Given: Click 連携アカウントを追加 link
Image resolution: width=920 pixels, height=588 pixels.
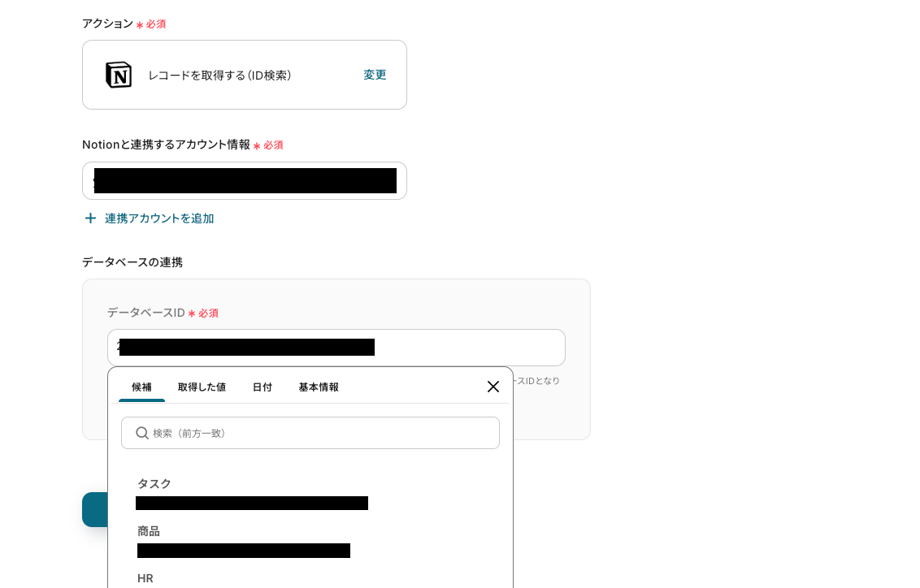Looking at the screenshot, I should point(159,218).
